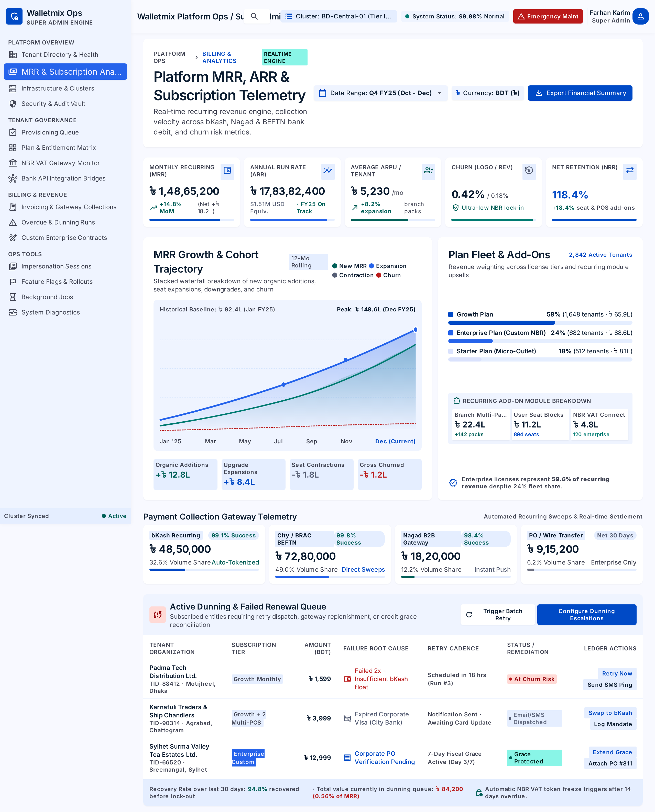
Task: Click the Security & Audit Vault shield icon
Action: coord(13,104)
